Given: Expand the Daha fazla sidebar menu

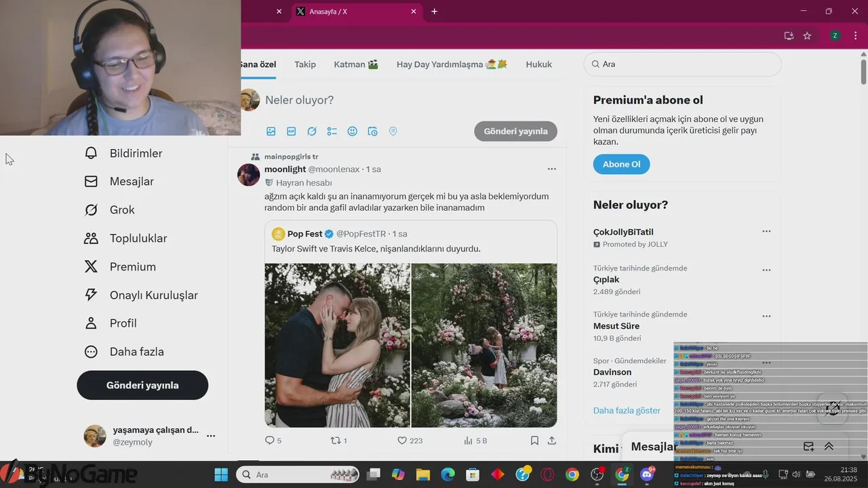Looking at the screenshot, I should pyautogui.click(x=123, y=352).
